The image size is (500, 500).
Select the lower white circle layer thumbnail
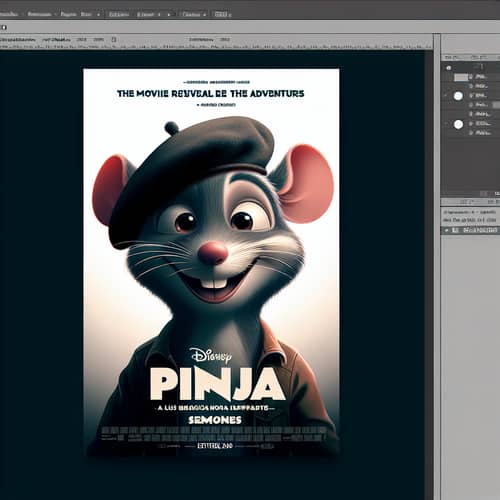tap(458, 124)
